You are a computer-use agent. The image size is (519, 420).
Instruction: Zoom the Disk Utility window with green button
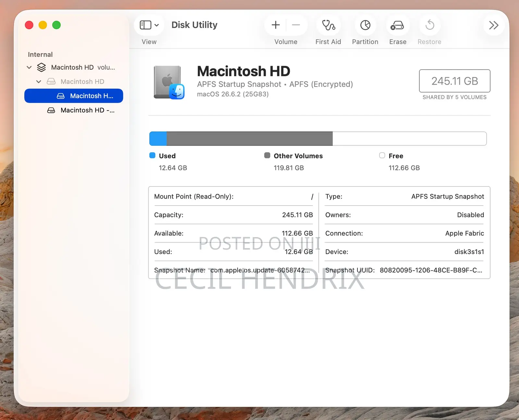point(56,25)
